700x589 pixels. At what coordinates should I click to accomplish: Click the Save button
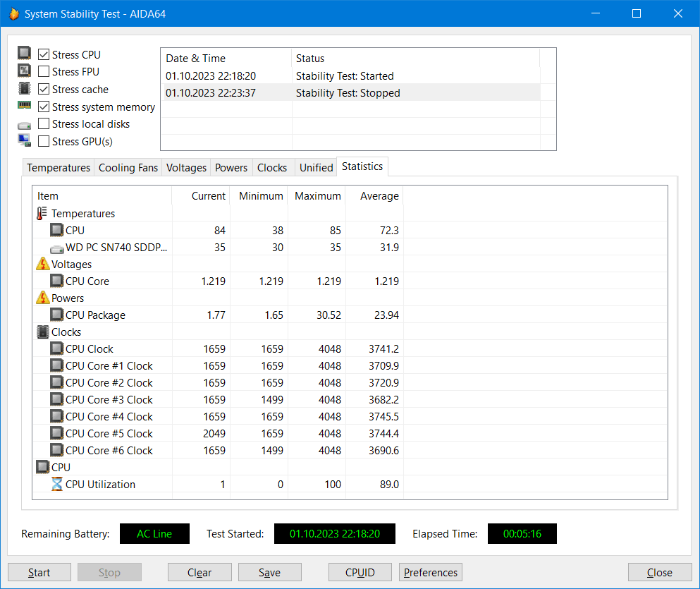(270, 573)
